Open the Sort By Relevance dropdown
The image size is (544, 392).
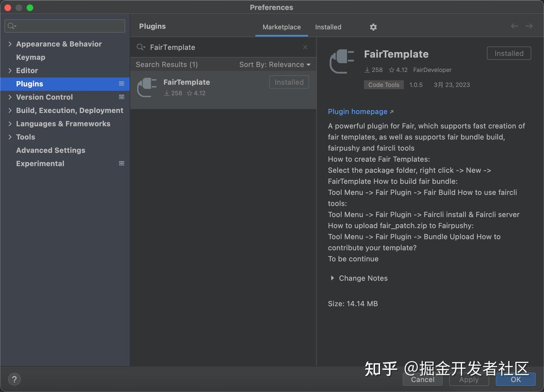[275, 64]
